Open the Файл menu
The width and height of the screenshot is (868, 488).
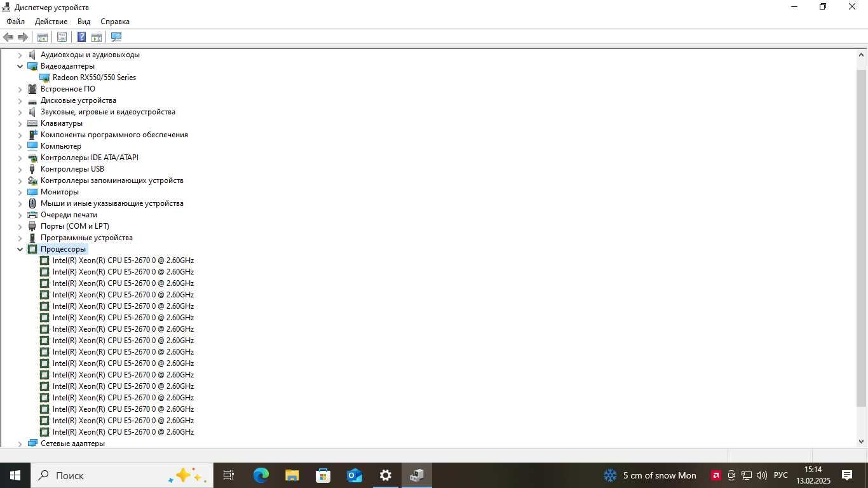16,22
